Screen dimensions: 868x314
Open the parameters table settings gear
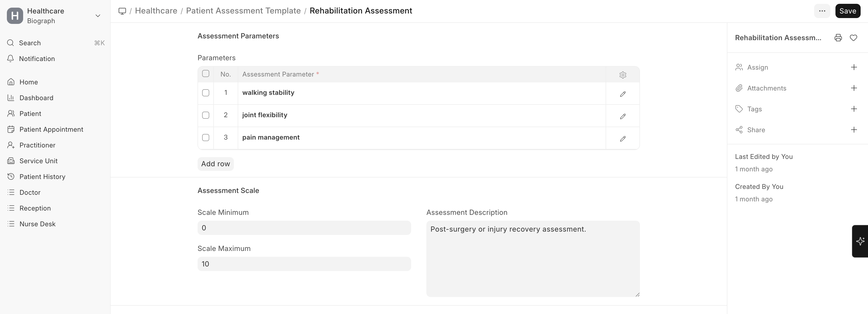click(x=622, y=75)
